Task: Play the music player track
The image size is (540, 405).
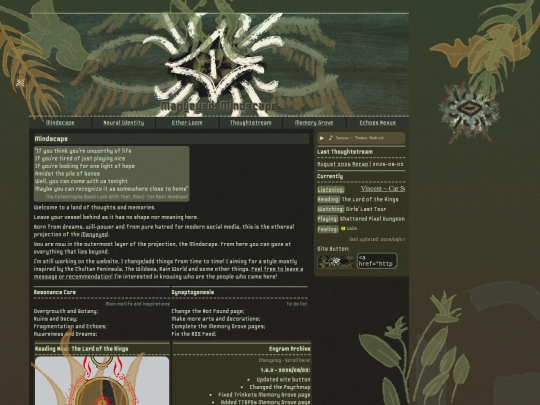Action: [x=322, y=138]
